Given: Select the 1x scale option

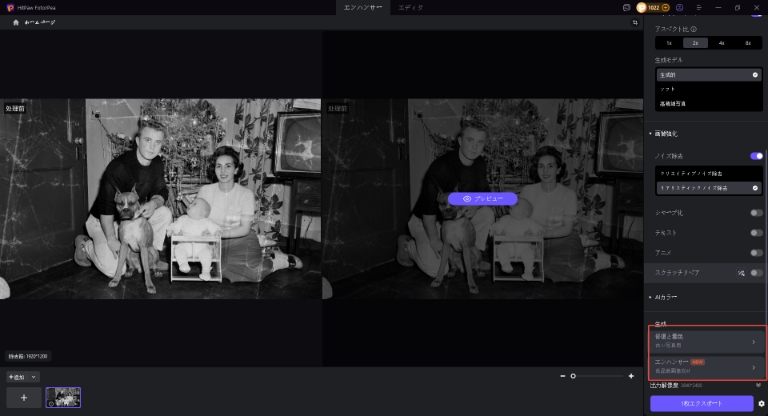Looking at the screenshot, I should tap(669, 43).
